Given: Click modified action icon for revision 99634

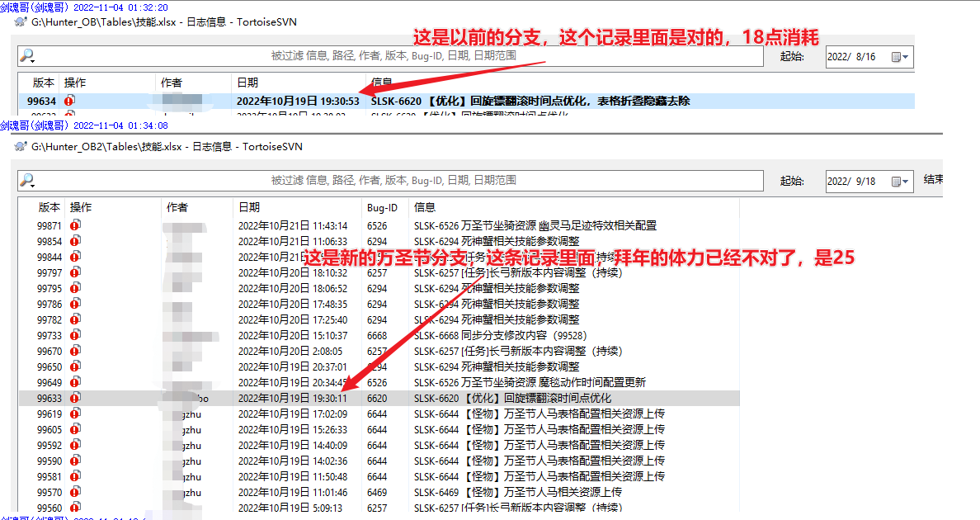Looking at the screenshot, I should tap(69, 101).
